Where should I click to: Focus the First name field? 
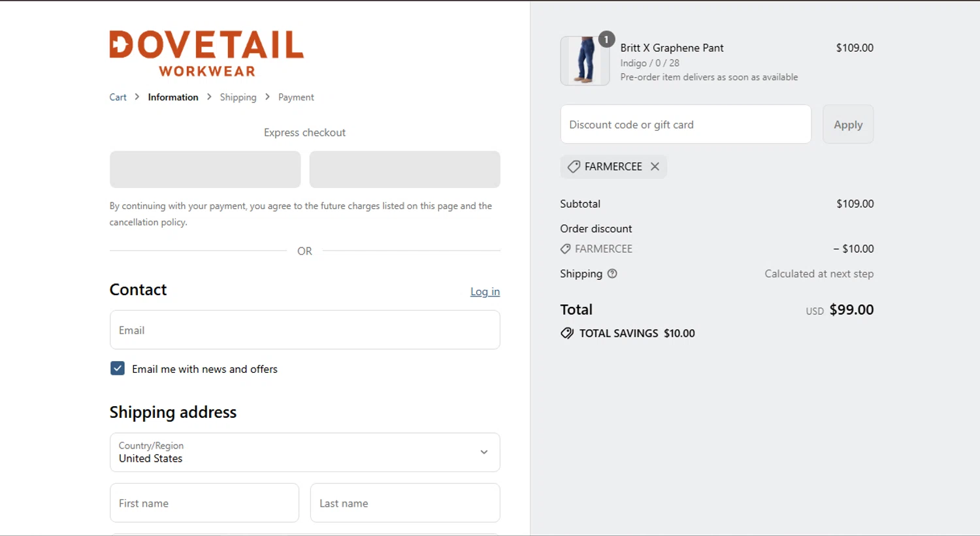(204, 503)
